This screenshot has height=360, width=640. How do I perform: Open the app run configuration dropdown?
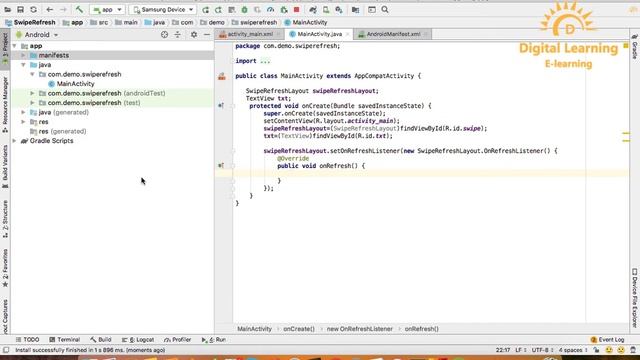(x=107, y=9)
